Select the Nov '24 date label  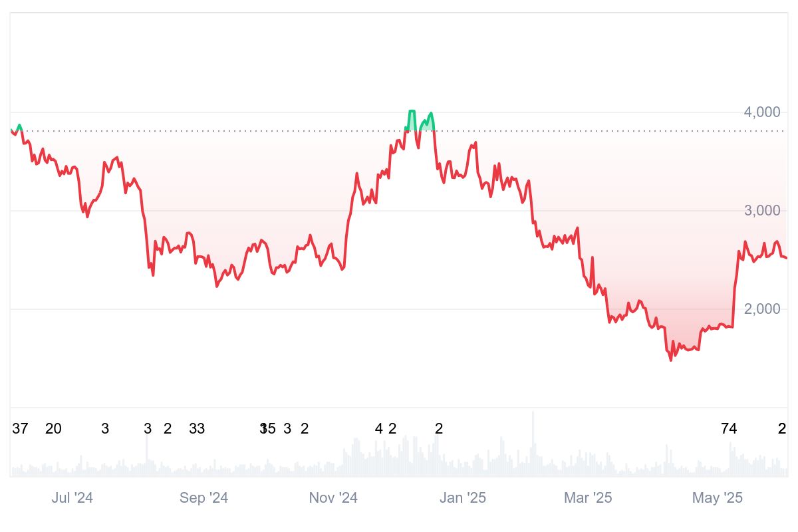tap(333, 498)
